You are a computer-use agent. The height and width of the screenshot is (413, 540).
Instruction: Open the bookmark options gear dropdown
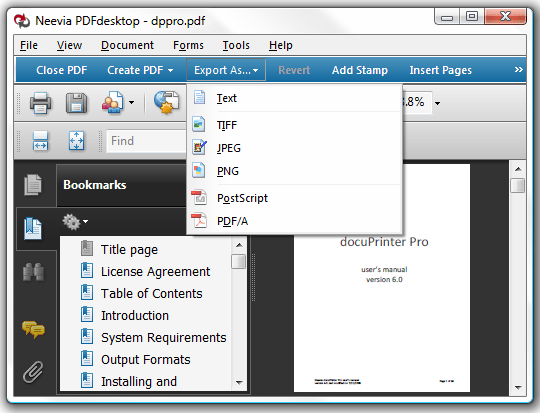(75, 221)
